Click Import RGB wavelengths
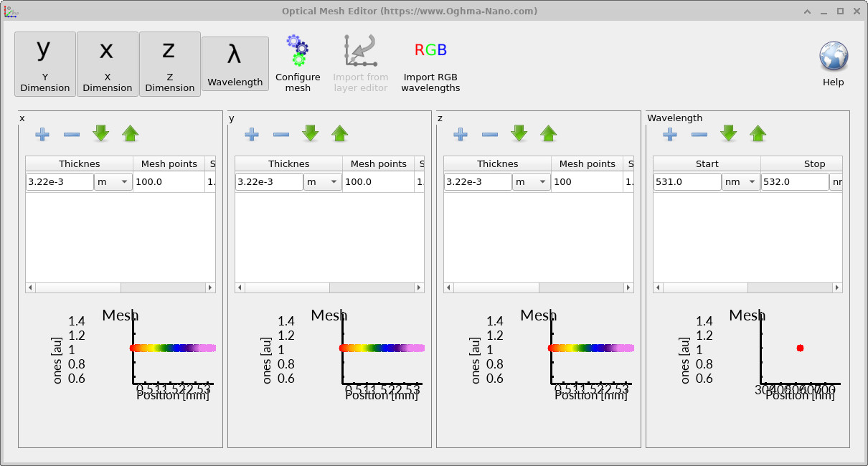The width and height of the screenshot is (868, 466). 430,62
